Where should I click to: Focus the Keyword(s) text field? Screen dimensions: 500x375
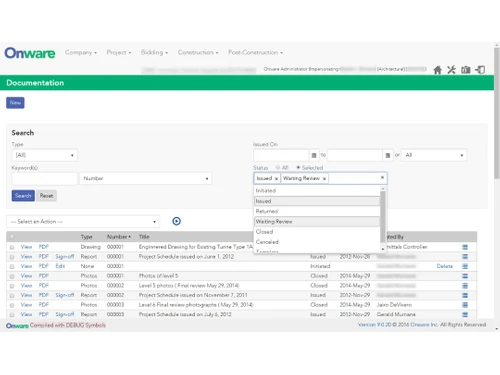point(45,178)
